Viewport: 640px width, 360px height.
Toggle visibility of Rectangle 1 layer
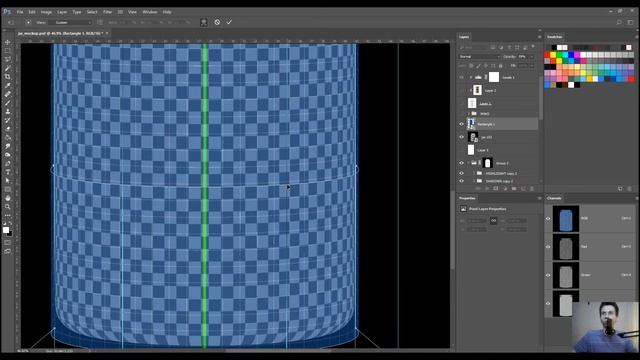pos(462,124)
